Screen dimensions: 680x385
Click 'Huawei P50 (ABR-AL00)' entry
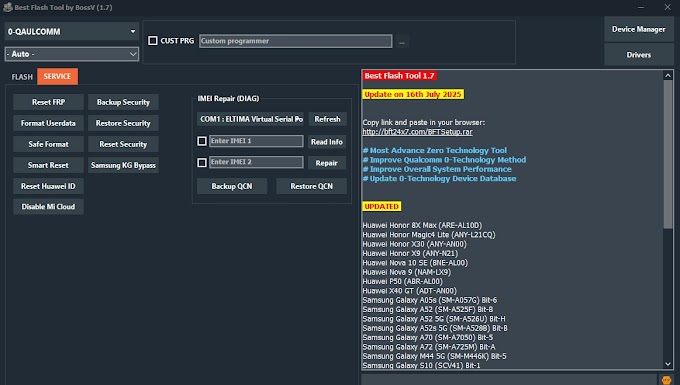(402, 281)
